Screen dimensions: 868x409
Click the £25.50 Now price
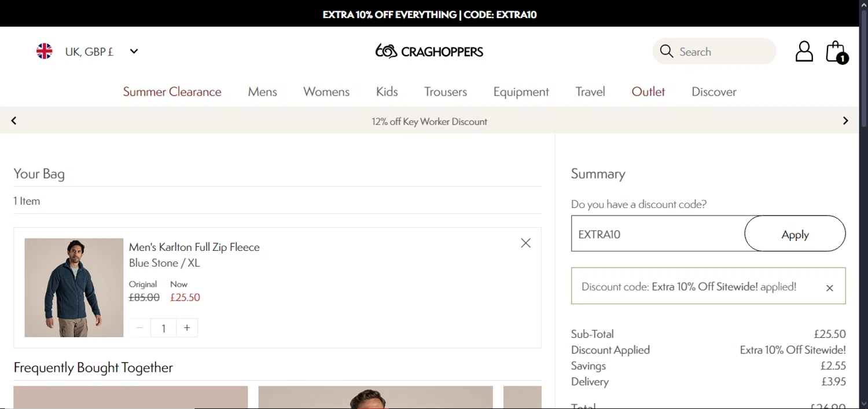185,298
